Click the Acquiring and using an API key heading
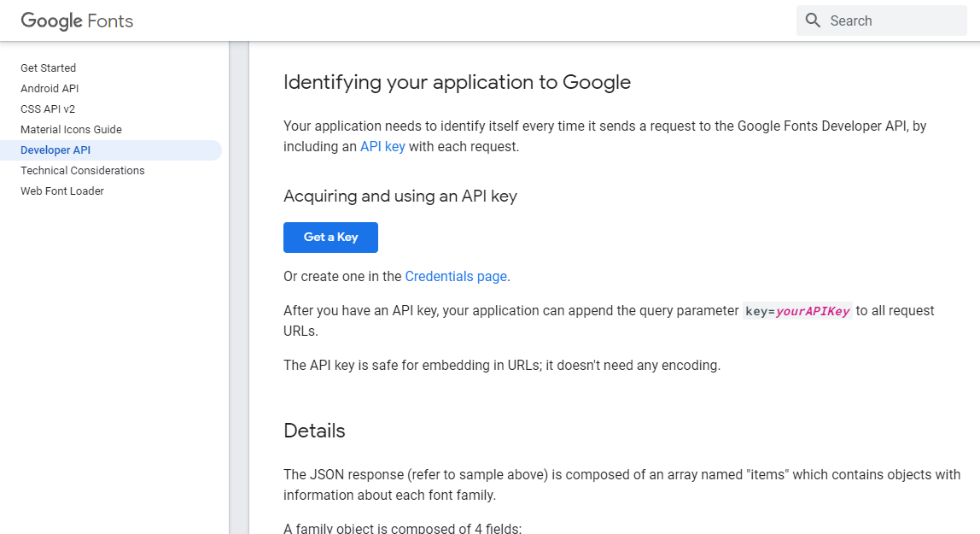 [x=400, y=196]
